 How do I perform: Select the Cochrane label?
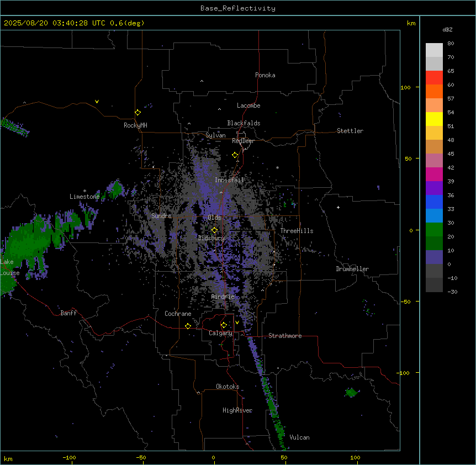[x=178, y=314]
